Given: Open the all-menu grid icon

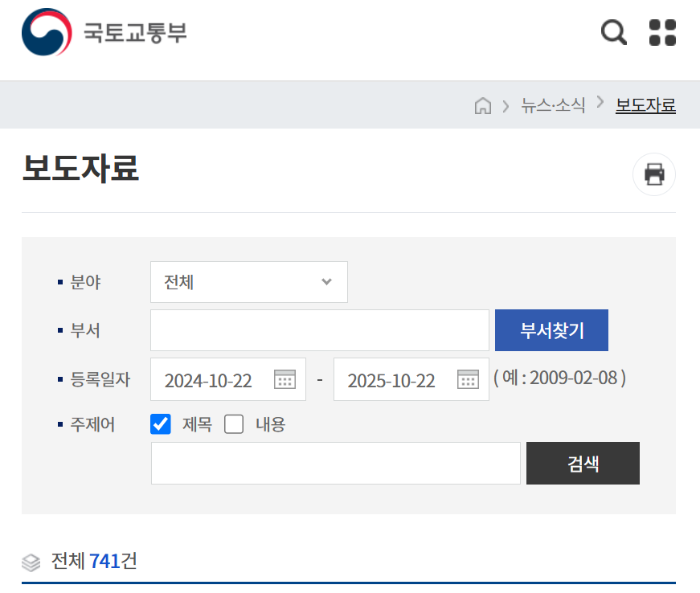Looking at the screenshot, I should click(x=662, y=32).
